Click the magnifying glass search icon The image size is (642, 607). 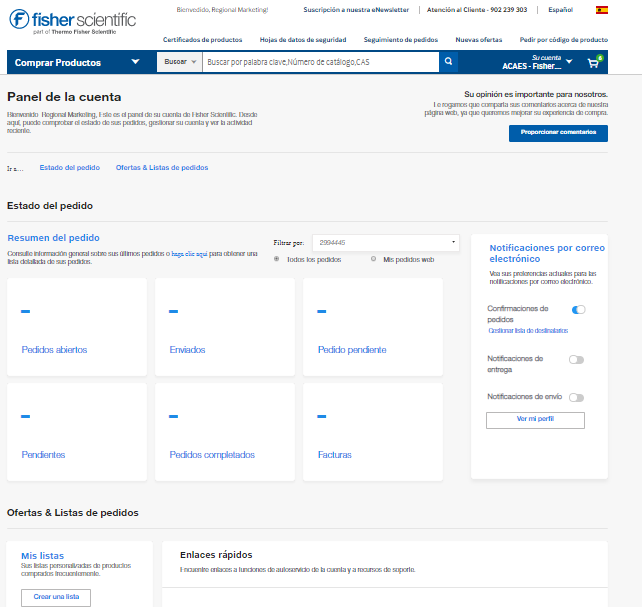click(448, 62)
